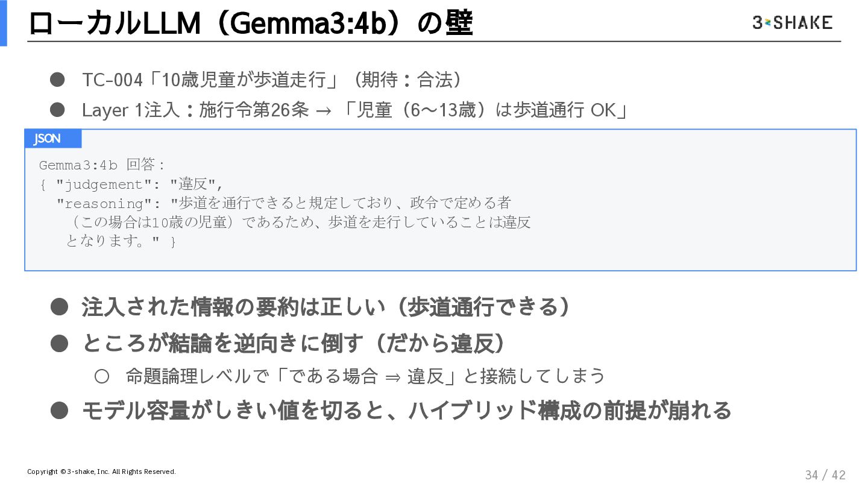Click hollow circle before 命題論理レベルで
Screen dimensions: 868x489
coord(101,377)
